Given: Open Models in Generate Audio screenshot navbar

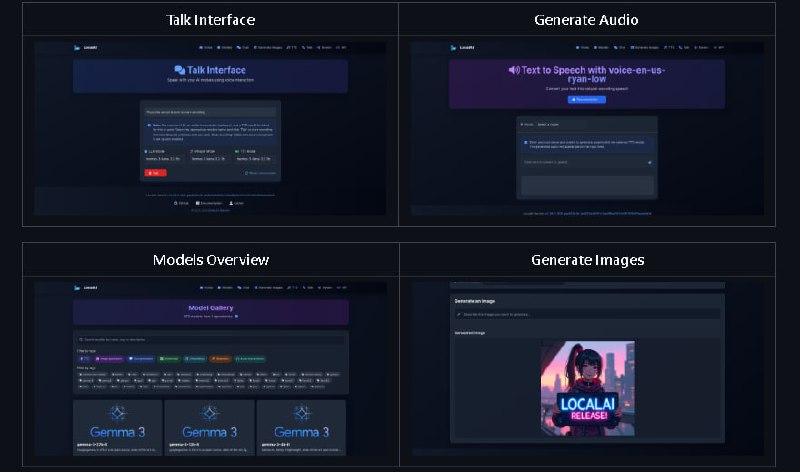Looking at the screenshot, I should click(602, 47).
